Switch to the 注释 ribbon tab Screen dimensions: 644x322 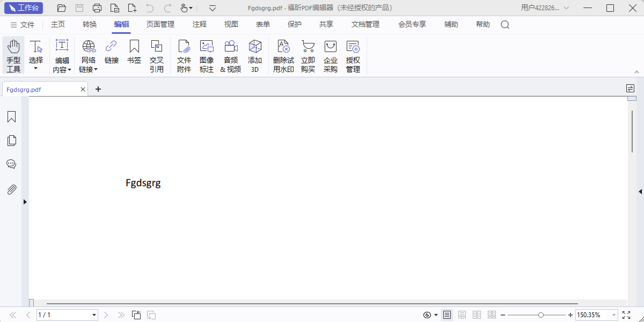pos(199,24)
